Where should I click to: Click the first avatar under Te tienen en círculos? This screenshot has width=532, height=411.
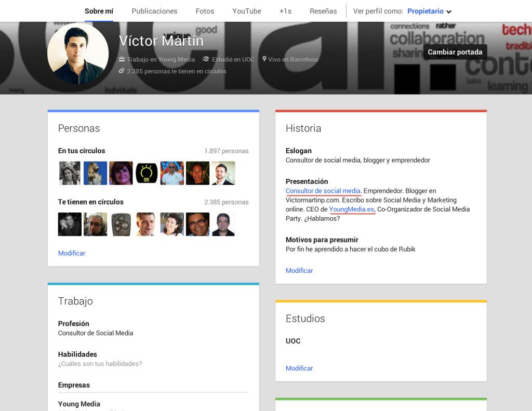(x=70, y=224)
